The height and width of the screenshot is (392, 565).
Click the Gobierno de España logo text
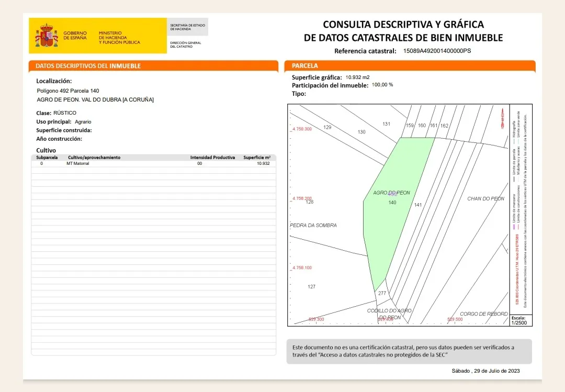point(75,35)
